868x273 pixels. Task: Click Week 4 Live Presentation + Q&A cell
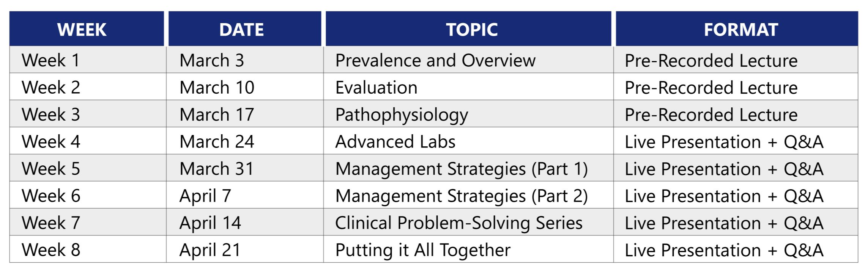(x=736, y=141)
